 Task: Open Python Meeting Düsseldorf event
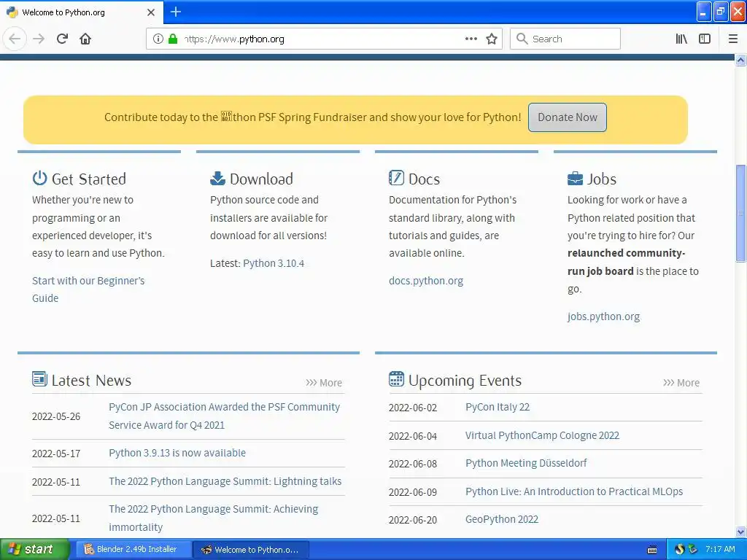click(x=526, y=463)
